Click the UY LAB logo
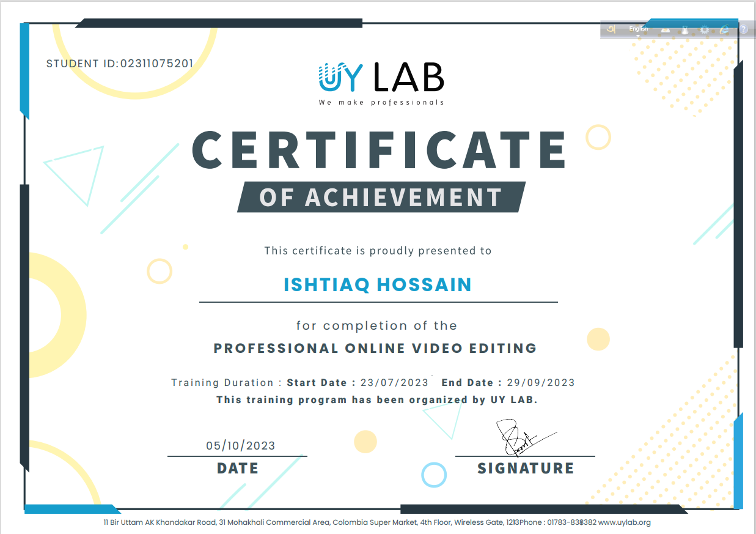The image size is (756, 534). coord(381,77)
